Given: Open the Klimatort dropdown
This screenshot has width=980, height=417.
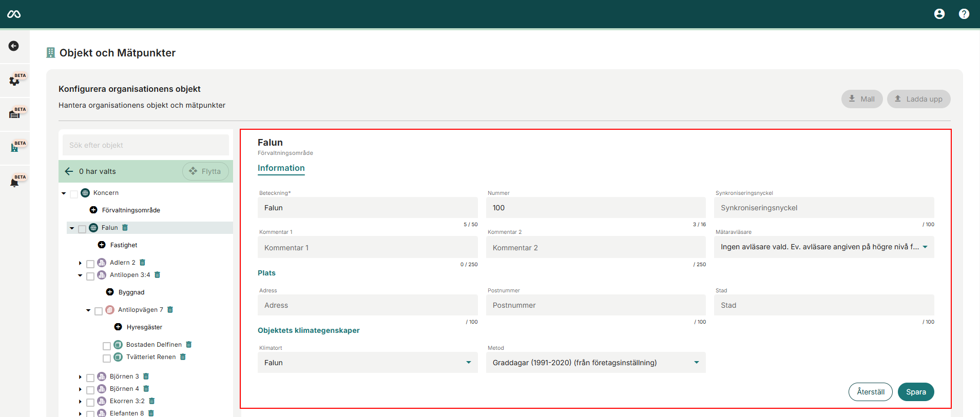Looking at the screenshot, I should pyautogui.click(x=367, y=363).
